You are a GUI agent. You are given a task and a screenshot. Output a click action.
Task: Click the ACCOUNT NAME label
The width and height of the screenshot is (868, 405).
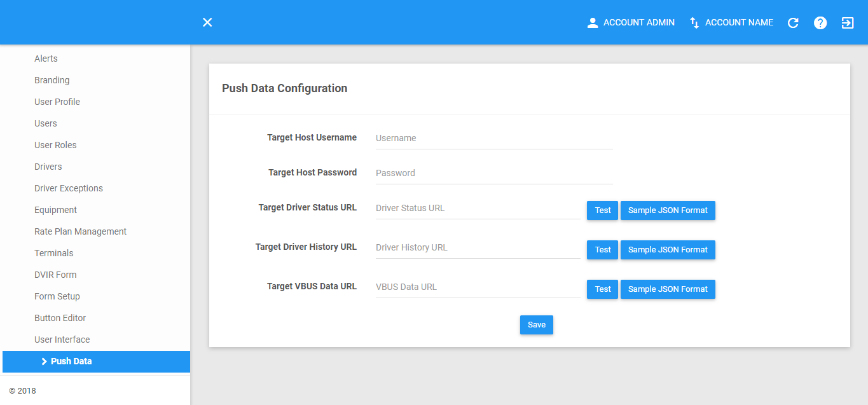pos(740,23)
